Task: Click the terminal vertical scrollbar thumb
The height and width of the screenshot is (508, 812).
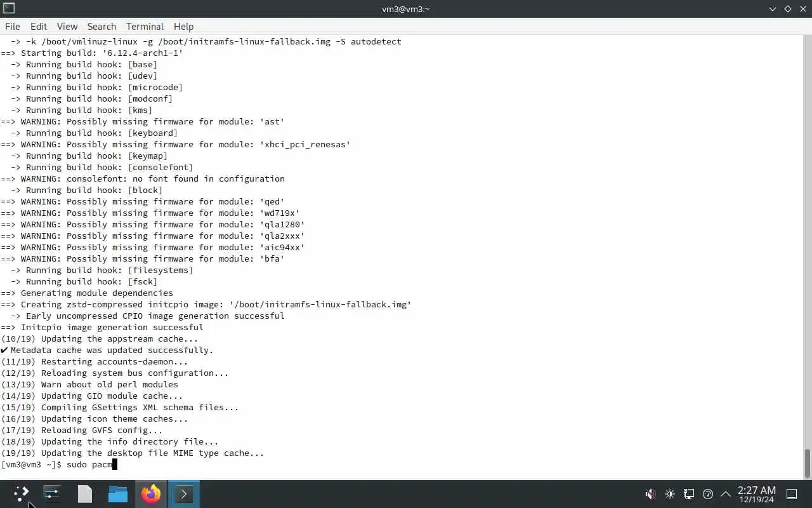Action: coord(808,464)
